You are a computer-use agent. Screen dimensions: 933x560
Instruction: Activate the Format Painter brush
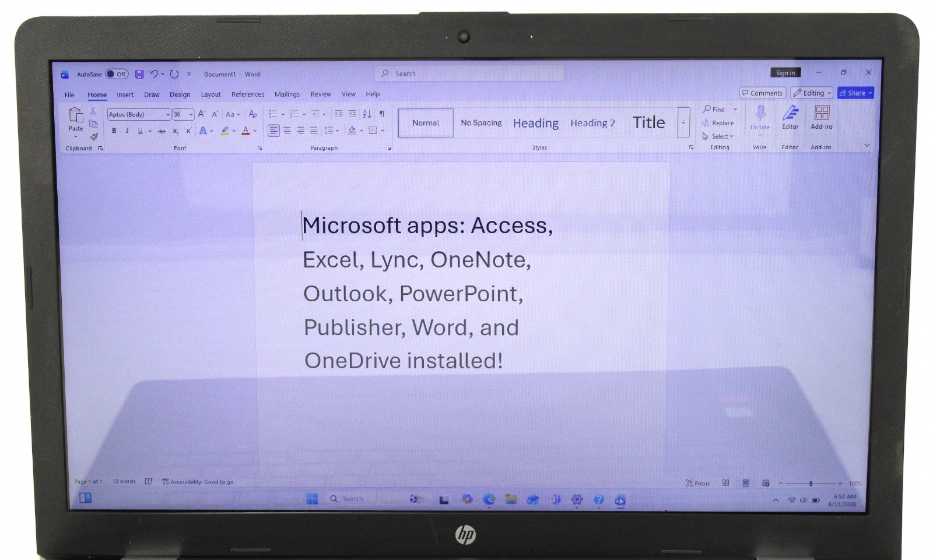pyautogui.click(x=93, y=136)
